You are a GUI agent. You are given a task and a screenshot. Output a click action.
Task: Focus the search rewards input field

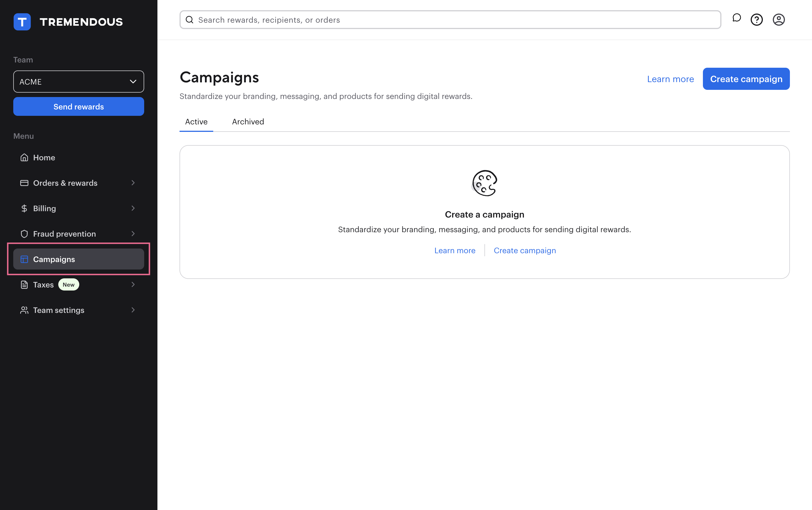click(450, 20)
